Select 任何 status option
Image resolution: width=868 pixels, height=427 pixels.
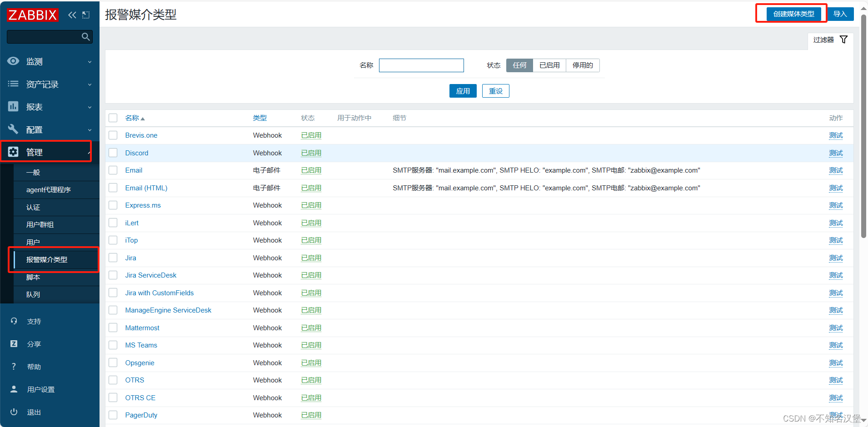coord(519,65)
